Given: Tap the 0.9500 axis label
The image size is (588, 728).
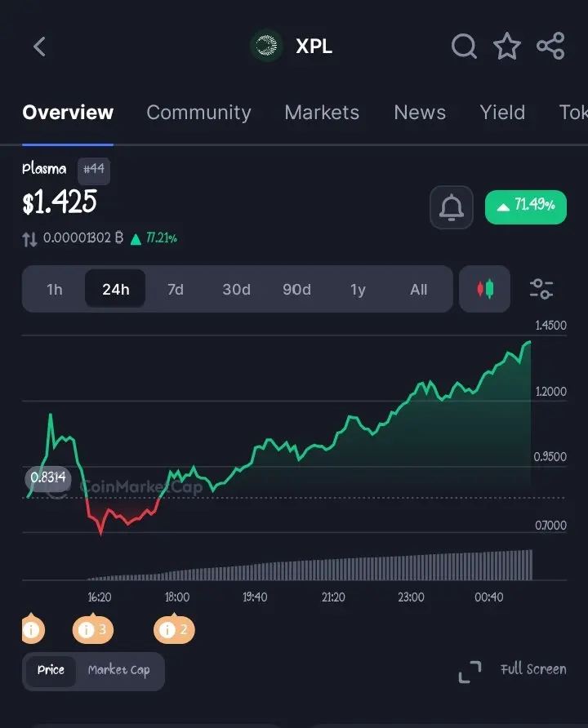Looking at the screenshot, I should click(550, 457).
